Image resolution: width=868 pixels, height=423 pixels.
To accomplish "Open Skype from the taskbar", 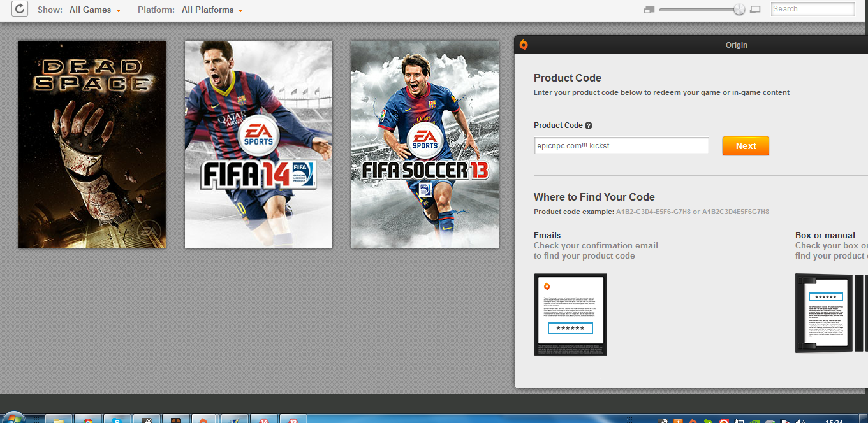I will tap(117, 419).
